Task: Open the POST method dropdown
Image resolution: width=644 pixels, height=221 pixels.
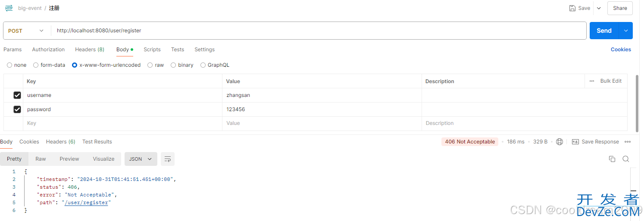Action: coord(26,31)
